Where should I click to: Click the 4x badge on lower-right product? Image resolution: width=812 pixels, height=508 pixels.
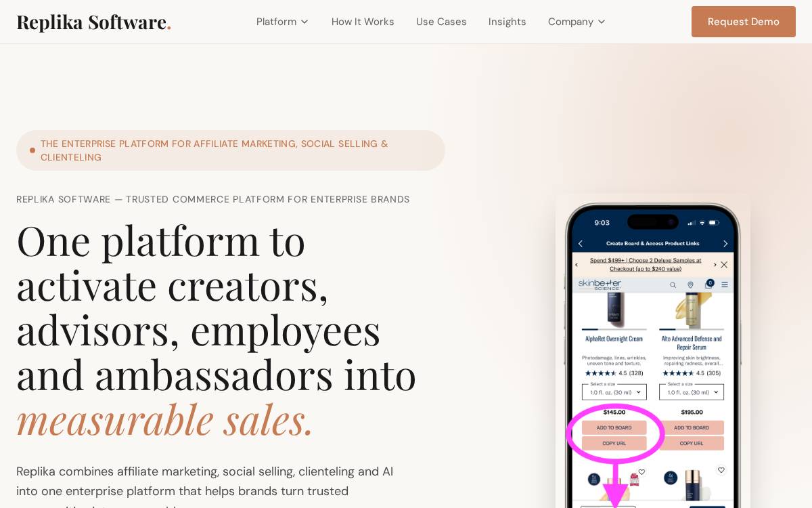pos(671,478)
